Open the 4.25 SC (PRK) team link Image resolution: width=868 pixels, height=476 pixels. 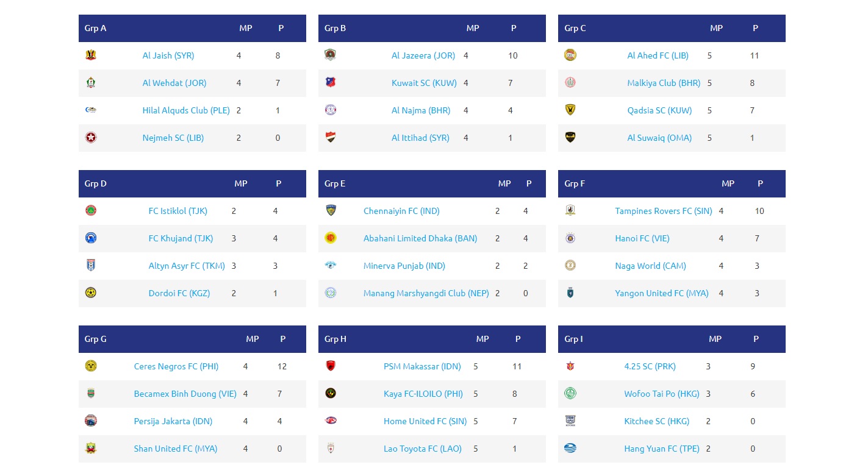(x=650, y=366)
